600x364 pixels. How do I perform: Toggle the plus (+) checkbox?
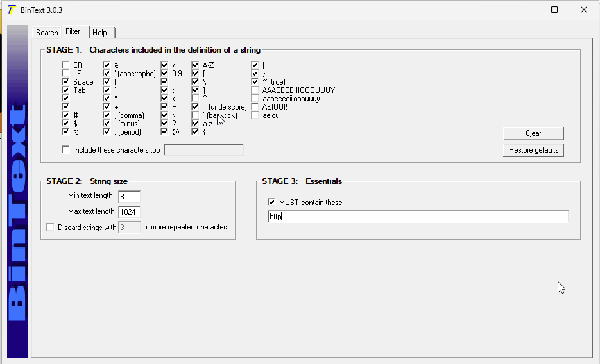(x=107, y=107)
